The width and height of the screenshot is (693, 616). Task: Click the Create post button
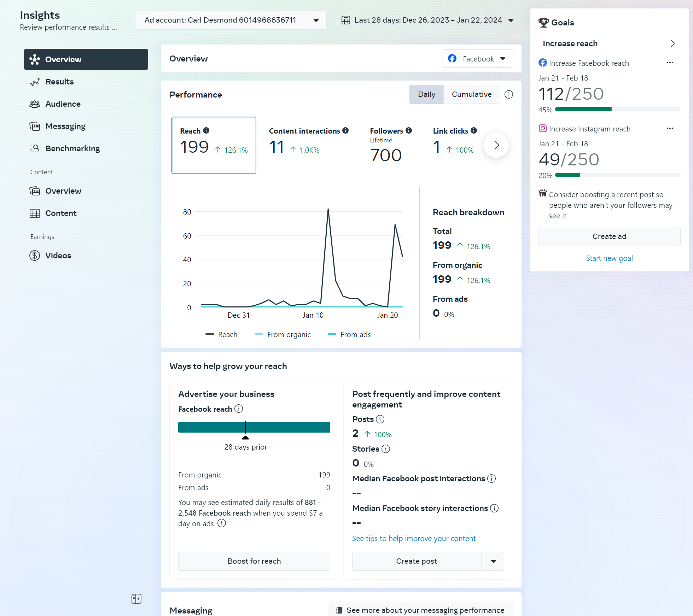(x=417, y=561)
